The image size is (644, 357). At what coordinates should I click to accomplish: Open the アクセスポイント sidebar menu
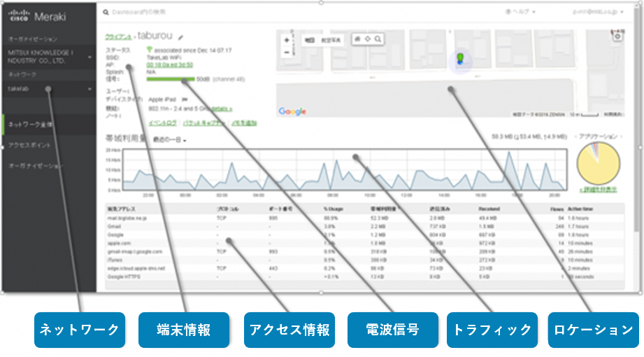tap(29, 145)
